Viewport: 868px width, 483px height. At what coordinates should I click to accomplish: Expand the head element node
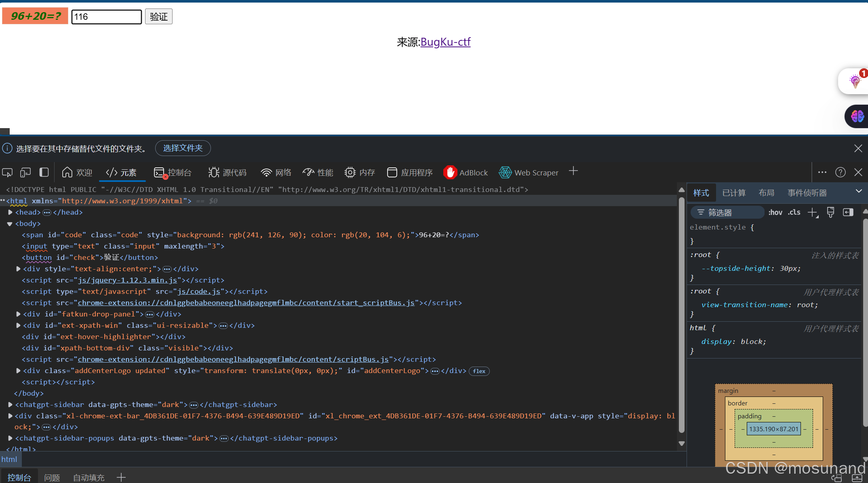click(11, 212)
